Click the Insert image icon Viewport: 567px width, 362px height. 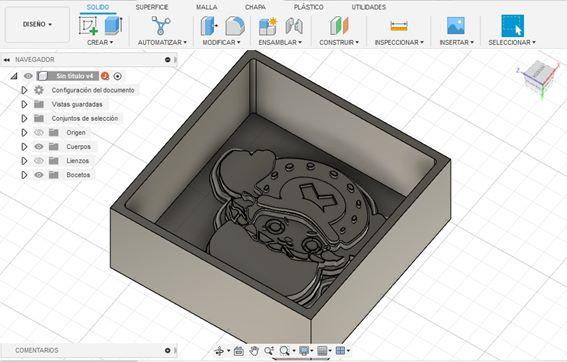click(x=456, y=26)
